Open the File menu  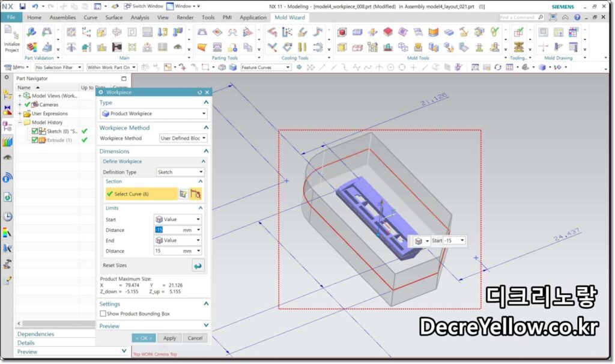click(x=11, y=17)
